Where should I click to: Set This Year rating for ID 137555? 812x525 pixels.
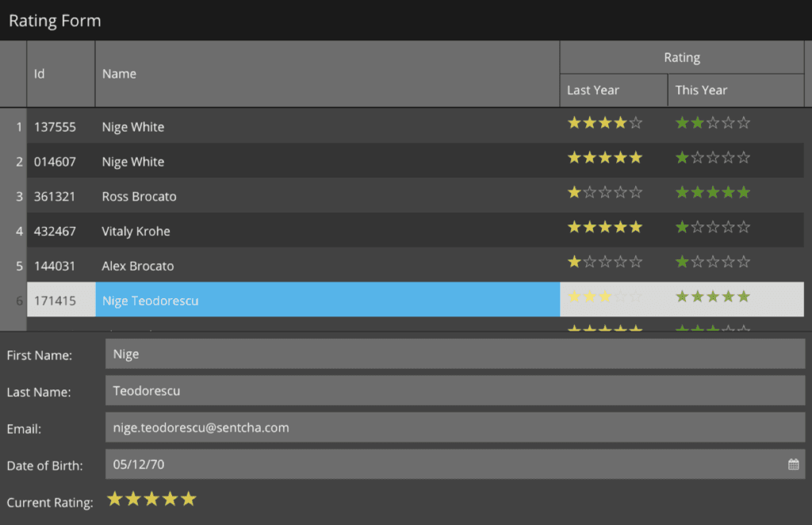click(x=713, y=123)
